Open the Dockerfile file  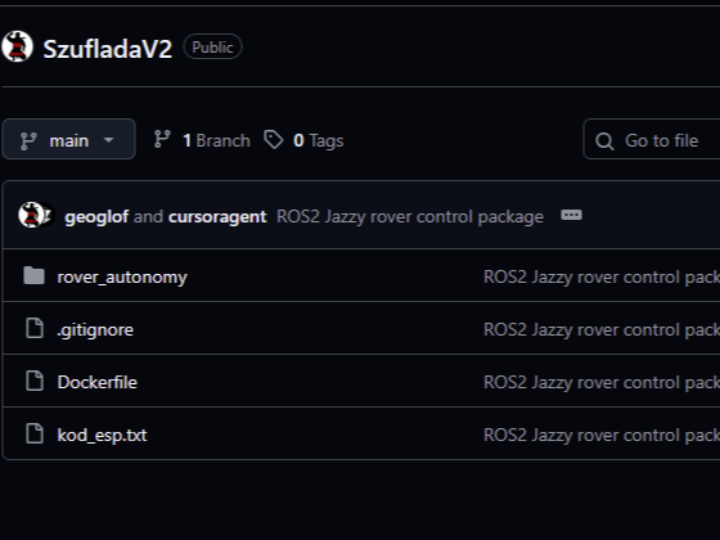97,382
